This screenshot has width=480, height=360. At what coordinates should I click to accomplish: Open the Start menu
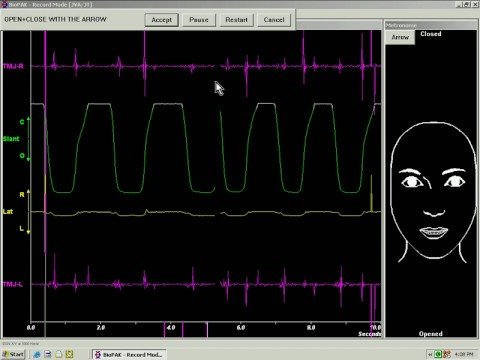[13, 354]
